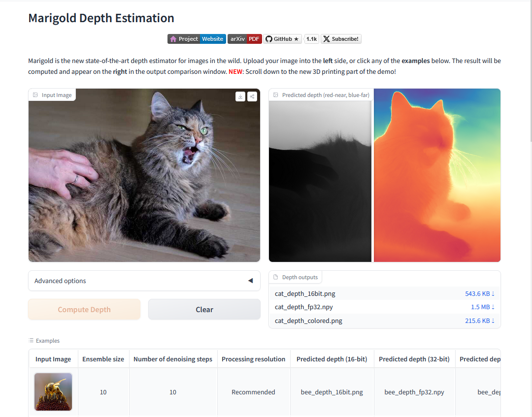Select the bee example thumbnail
The width and height of the screenshot is (532, 417).
[53, 392]
